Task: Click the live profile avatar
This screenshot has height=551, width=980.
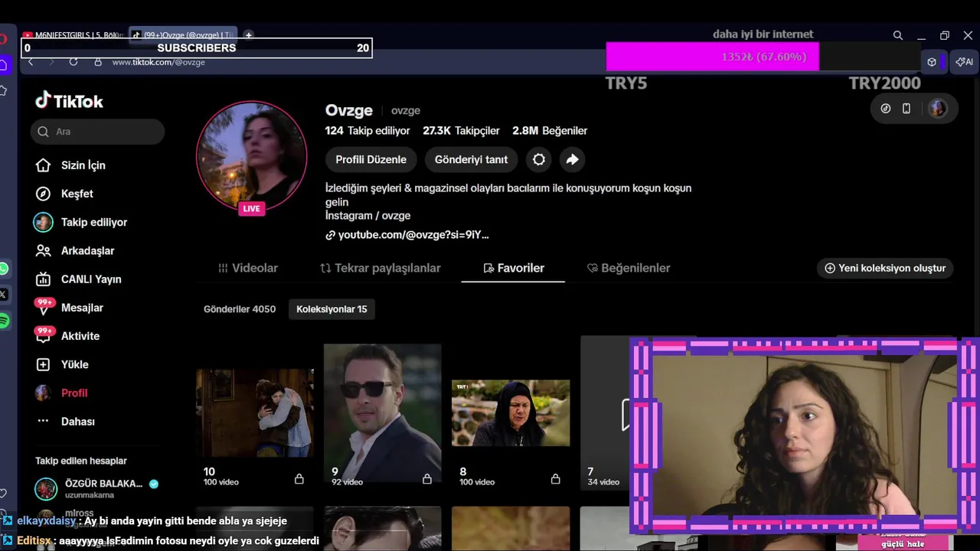Action: point(252,157)
